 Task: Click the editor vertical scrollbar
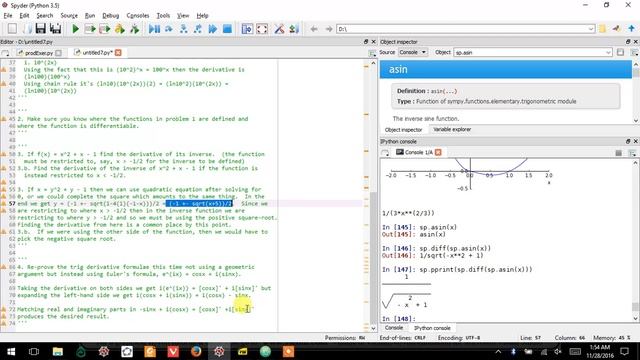[373, 196]
